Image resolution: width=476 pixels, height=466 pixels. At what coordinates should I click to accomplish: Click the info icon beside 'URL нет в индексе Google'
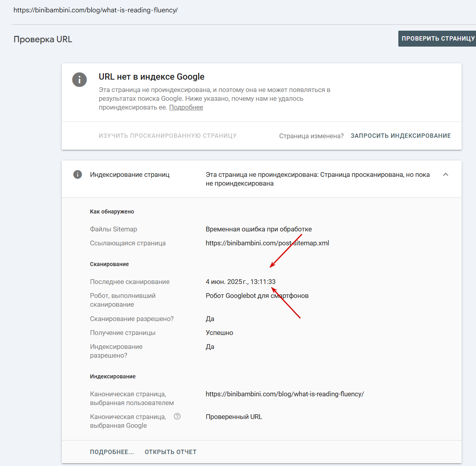(x=80, y=80)
